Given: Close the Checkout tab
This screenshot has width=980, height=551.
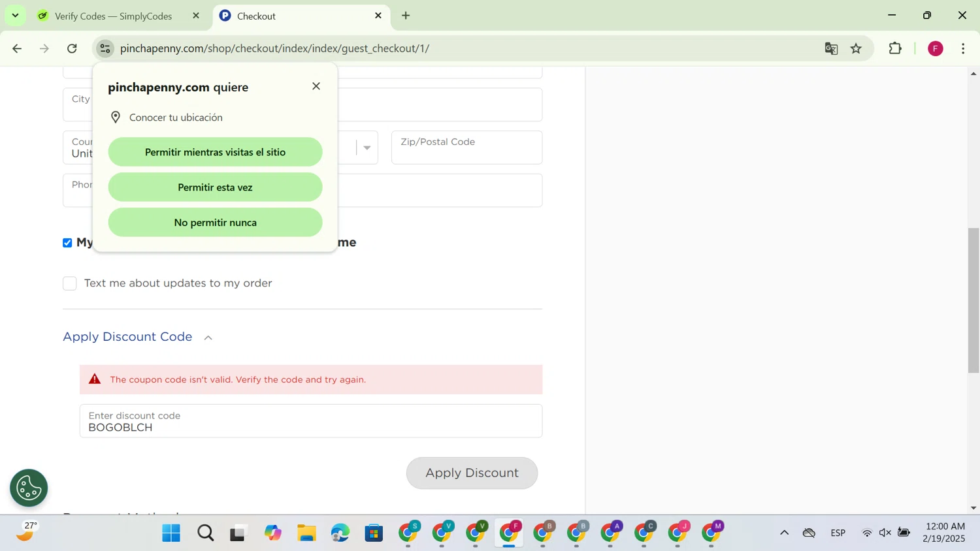Looking at the screenshot, I should point(378,16).
